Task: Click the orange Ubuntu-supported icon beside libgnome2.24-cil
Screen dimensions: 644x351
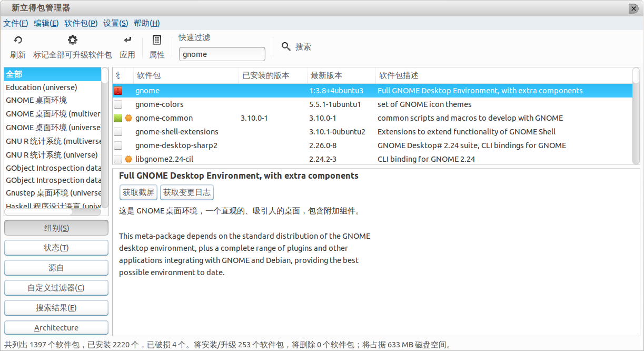Action: [128, 159]
